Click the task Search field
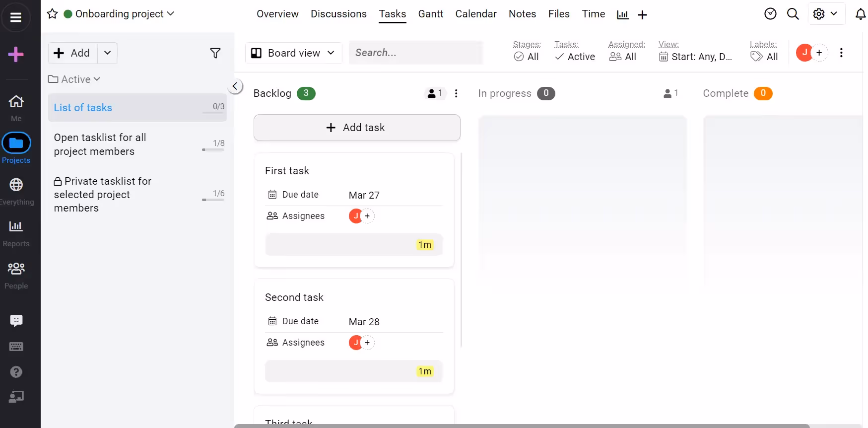 (415, 53)
